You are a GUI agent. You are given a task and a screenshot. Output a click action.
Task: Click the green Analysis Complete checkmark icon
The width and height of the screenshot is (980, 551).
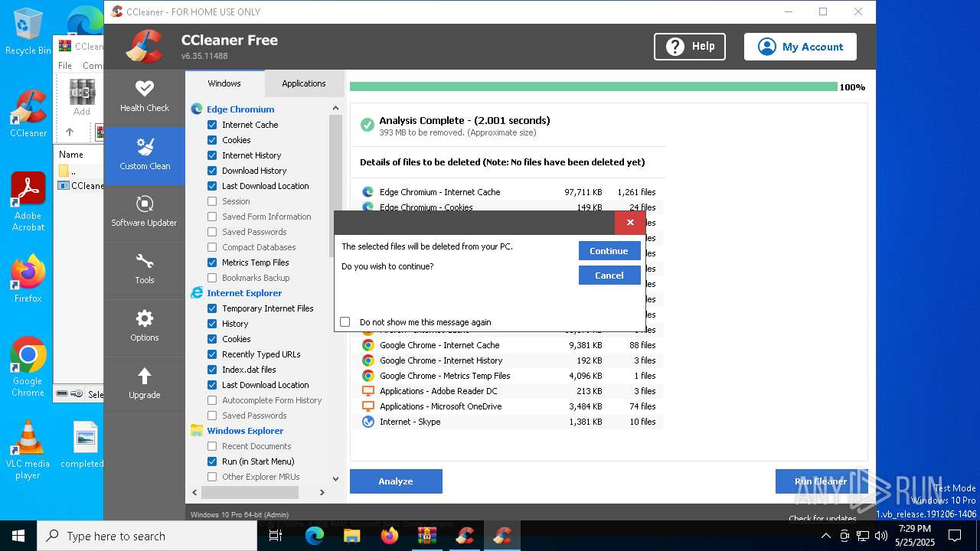click(x=367, y=125)
